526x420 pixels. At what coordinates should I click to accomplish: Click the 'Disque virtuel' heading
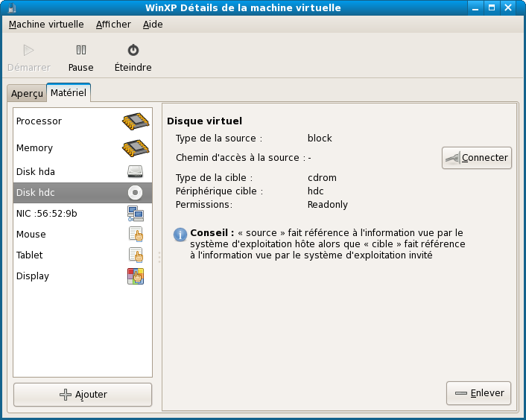[x=204, y=121]
